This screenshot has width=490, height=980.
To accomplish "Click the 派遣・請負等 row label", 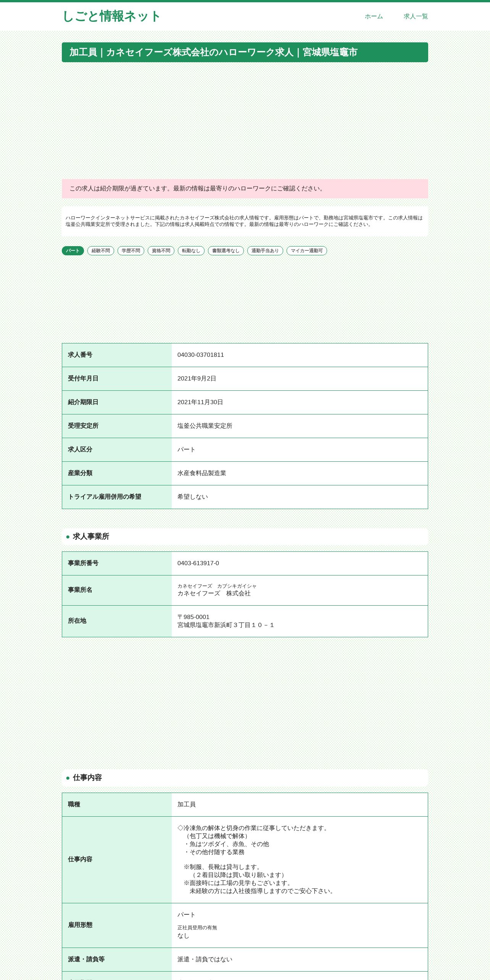I will 86,959.
